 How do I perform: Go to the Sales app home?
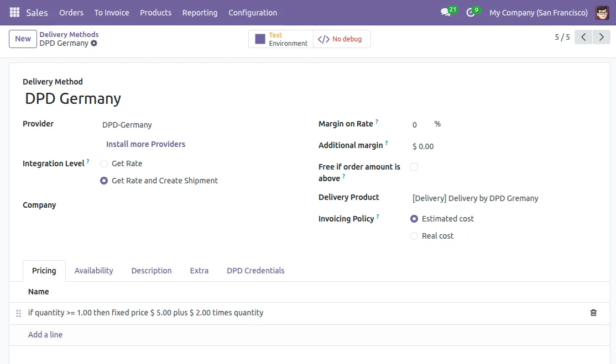37,13
